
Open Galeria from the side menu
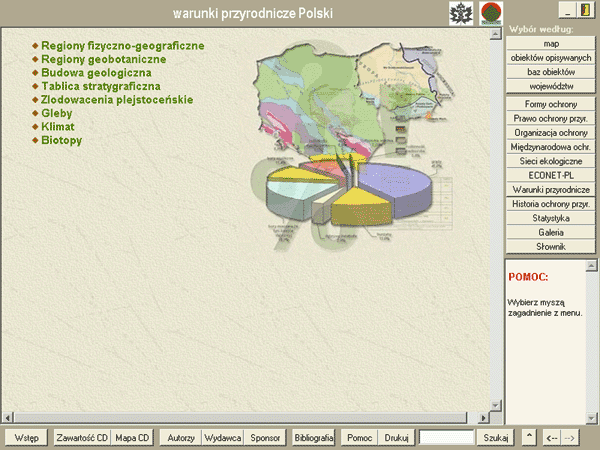point(551,231)
